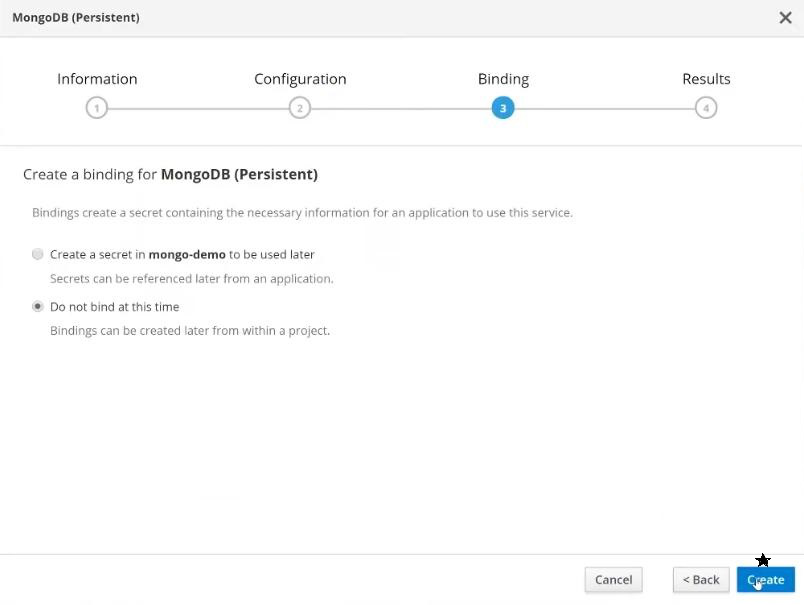Go to step 2 Configuration circle
Viewport: 804px width, 605px height.
300,108
